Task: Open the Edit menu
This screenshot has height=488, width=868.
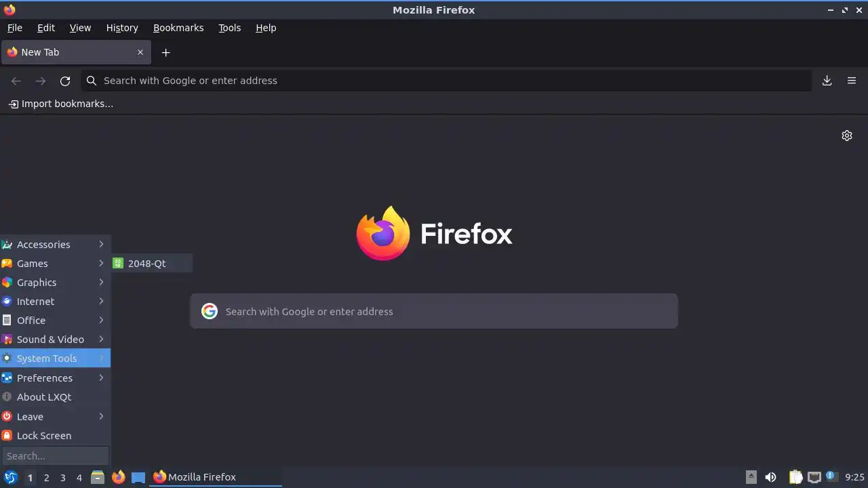Action: tap(46, 28)
